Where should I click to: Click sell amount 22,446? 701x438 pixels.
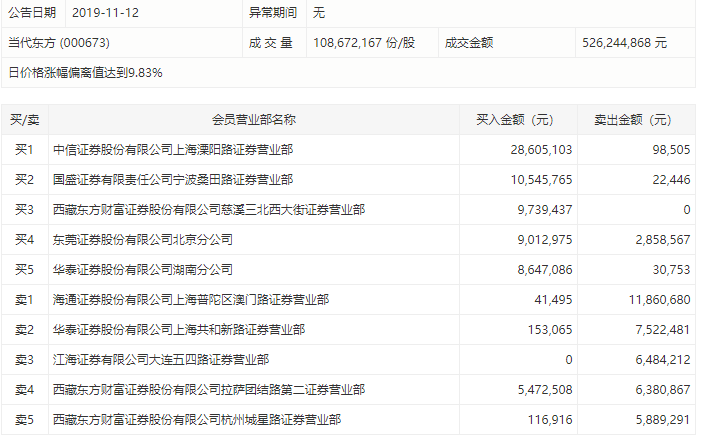(x=671, y=180)
